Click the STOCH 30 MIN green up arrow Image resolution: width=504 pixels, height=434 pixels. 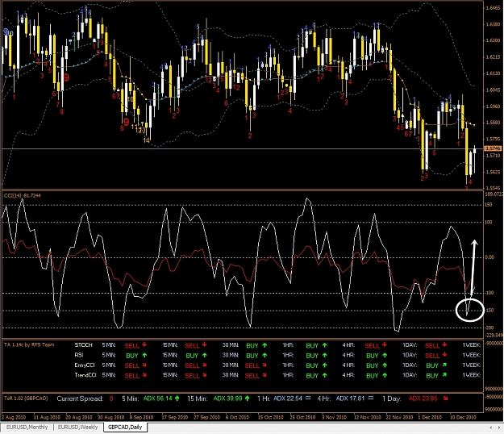(x=264, y=345)
